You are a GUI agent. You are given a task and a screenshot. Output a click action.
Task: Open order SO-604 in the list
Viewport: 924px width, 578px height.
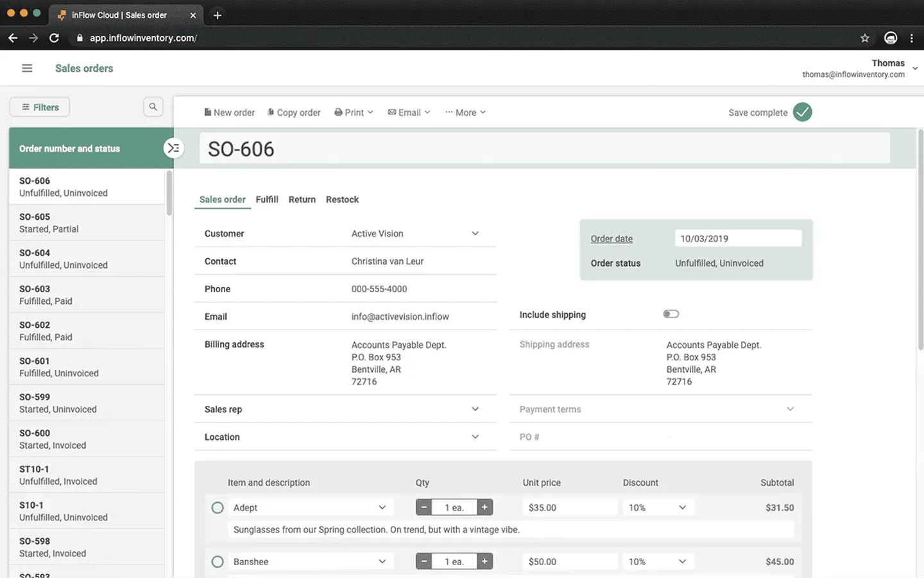[87, 259]
